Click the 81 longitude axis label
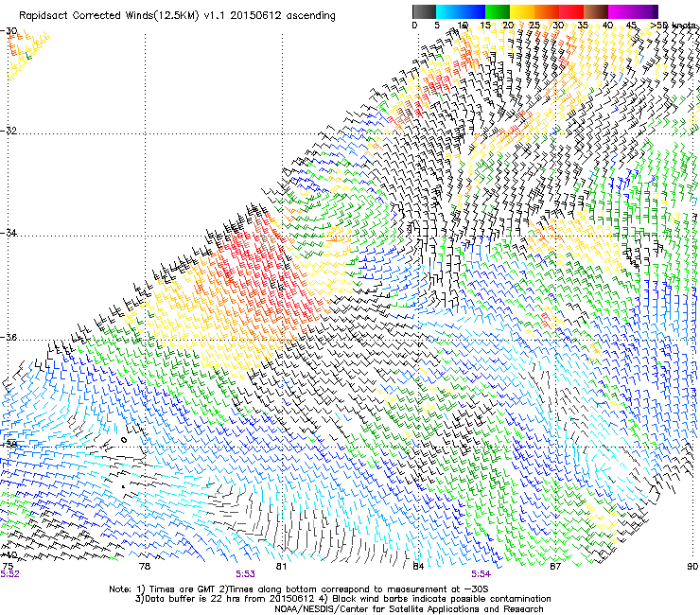 tap(281, 567)
